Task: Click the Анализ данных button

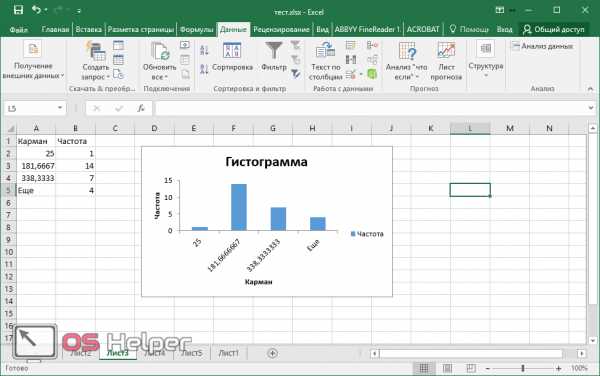Action: tap(542, 46)
